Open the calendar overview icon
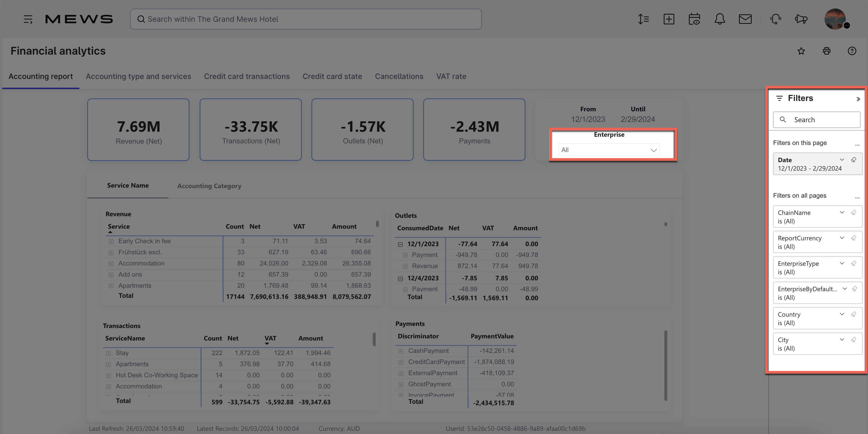The width and height of the screenshot is (868, 434). coord(694,19)
